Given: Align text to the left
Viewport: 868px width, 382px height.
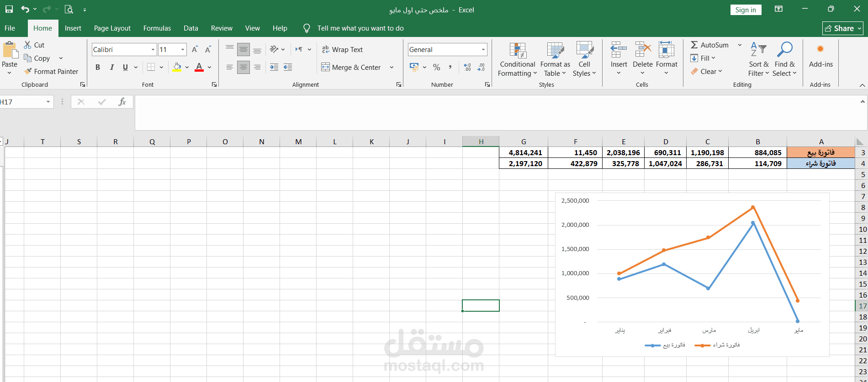Looking at the screenshot, I should (230, 67).
